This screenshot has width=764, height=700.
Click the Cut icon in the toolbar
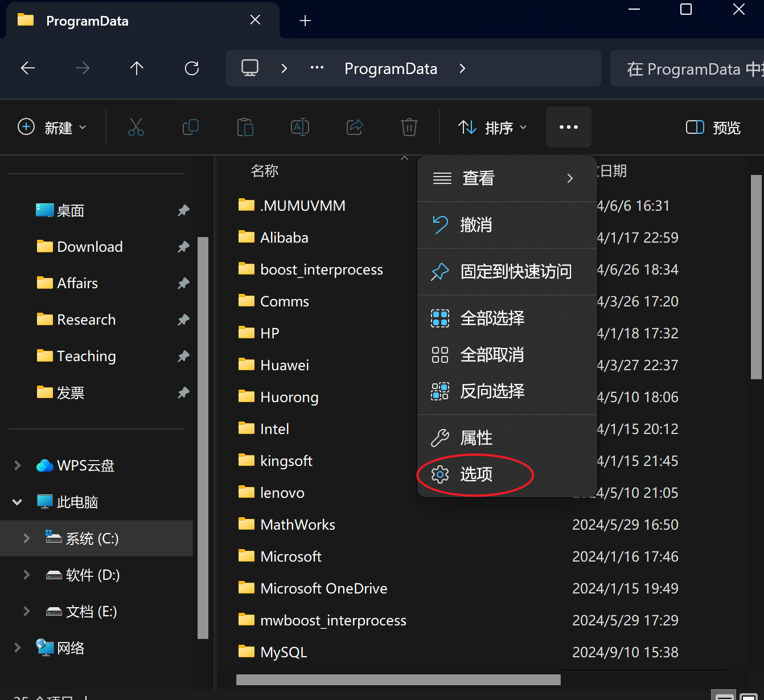136,127
